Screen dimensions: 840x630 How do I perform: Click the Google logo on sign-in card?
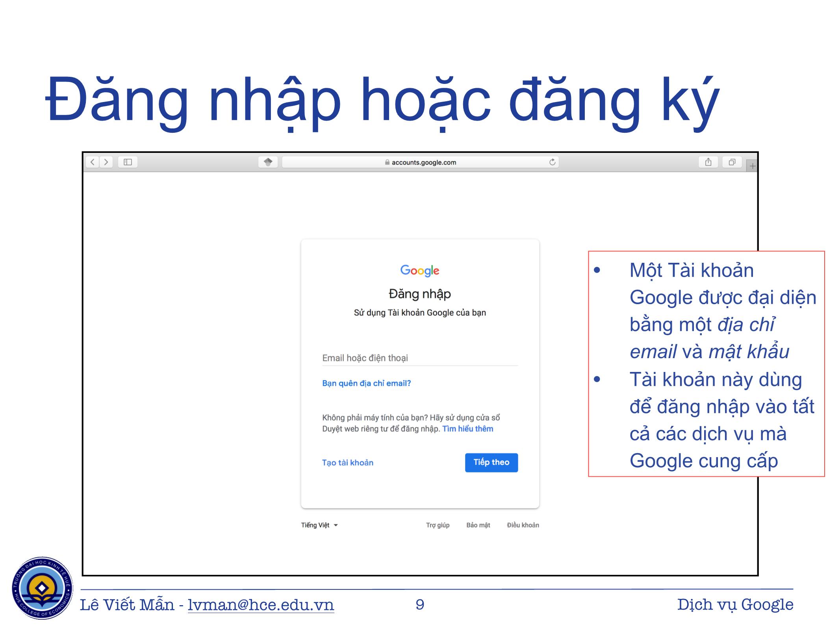coord(420,270)
